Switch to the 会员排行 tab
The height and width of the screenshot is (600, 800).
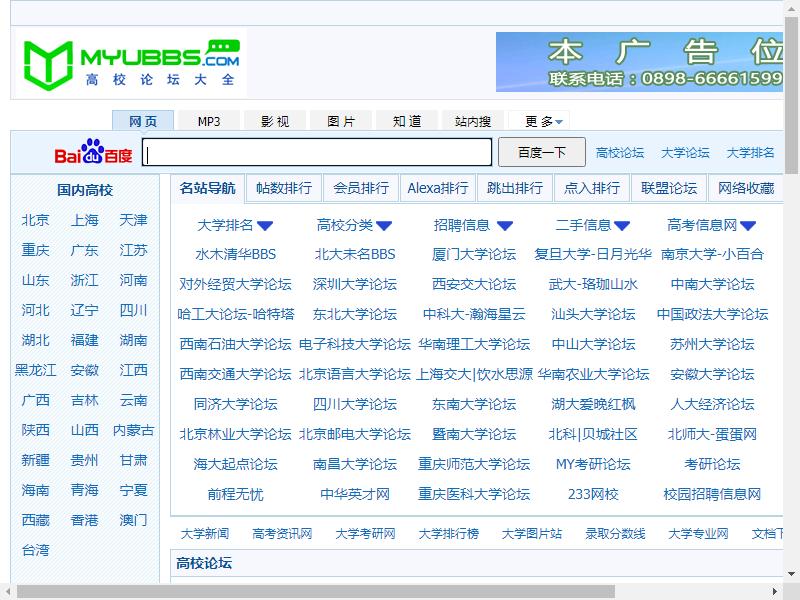click(361, 188)
